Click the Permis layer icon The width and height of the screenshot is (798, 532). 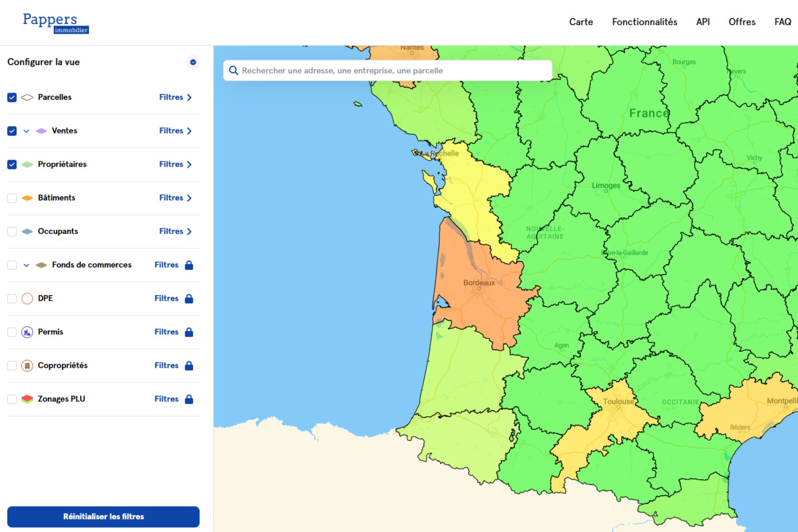(27, 332)
